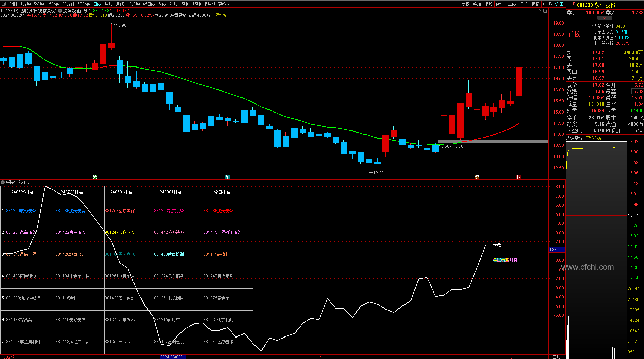Click the 工程机械 link above the intraday chart
This screenshot has height=359, width=644.
593,138
